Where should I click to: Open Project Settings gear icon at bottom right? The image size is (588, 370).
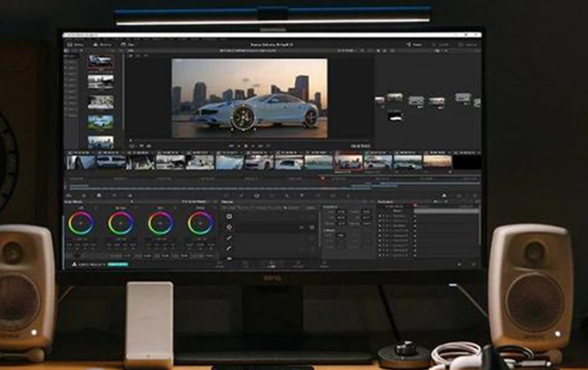(x=473, y=265)
